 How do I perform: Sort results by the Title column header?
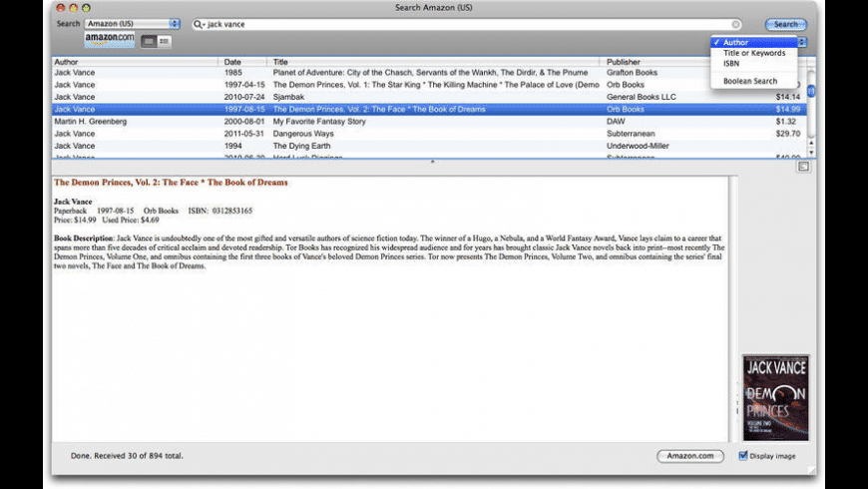[x=433, y=62]
